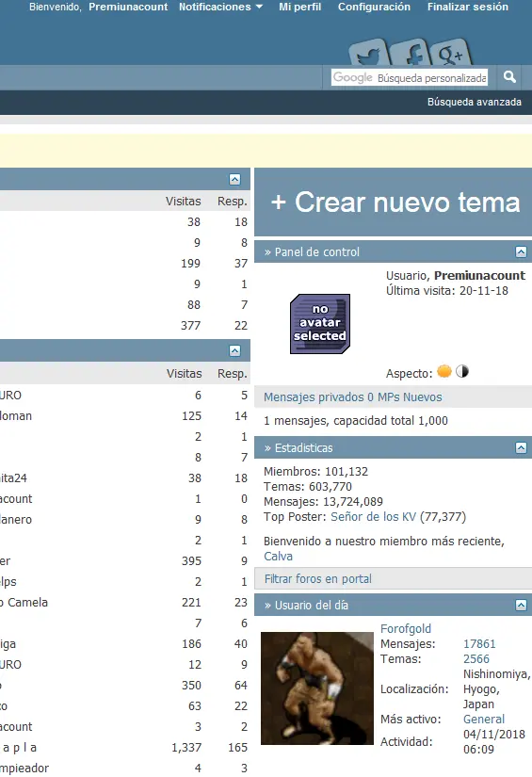Click the Crear nuevo tema button
532x777 pixels.
coord(395,202)
